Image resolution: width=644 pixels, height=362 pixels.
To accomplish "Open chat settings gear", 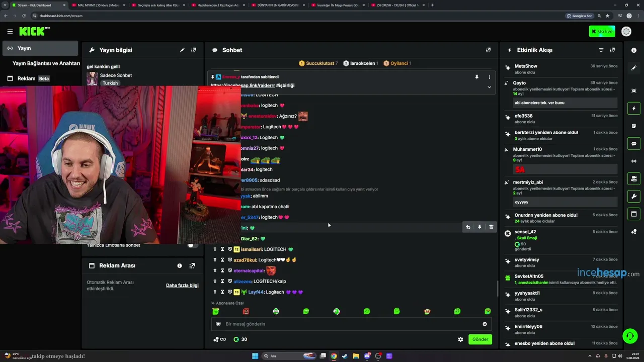I will tap(460, 339).
